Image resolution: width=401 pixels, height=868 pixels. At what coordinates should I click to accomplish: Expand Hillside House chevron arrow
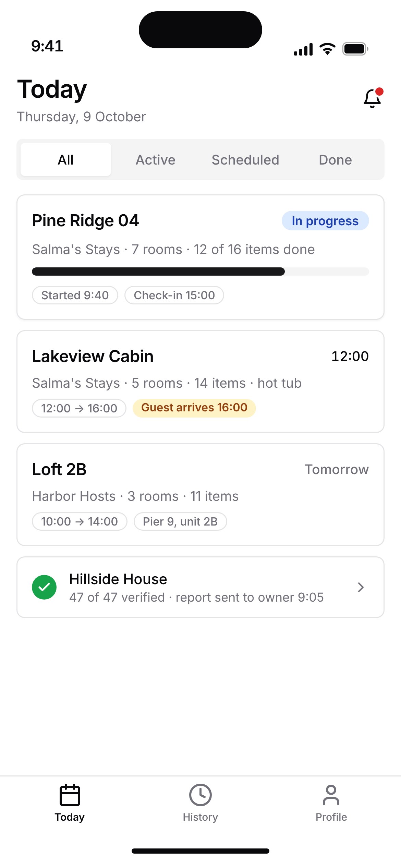coord(361,587)
